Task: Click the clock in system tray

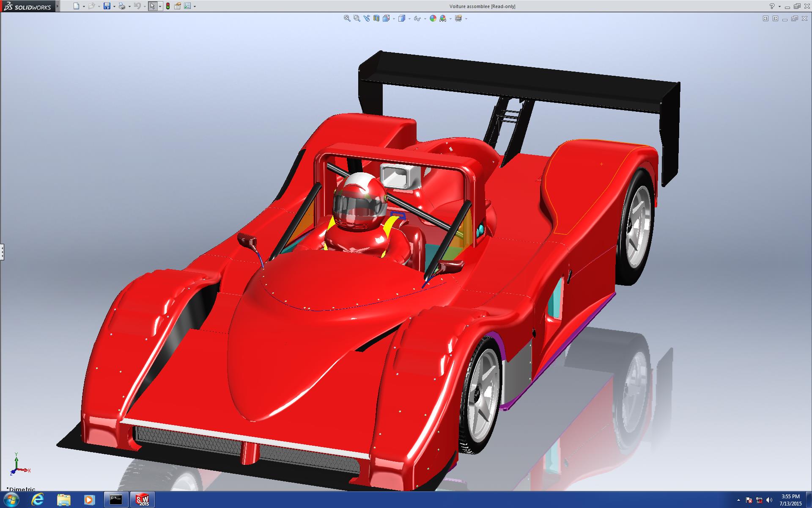Action: click(x=790, y=500)
